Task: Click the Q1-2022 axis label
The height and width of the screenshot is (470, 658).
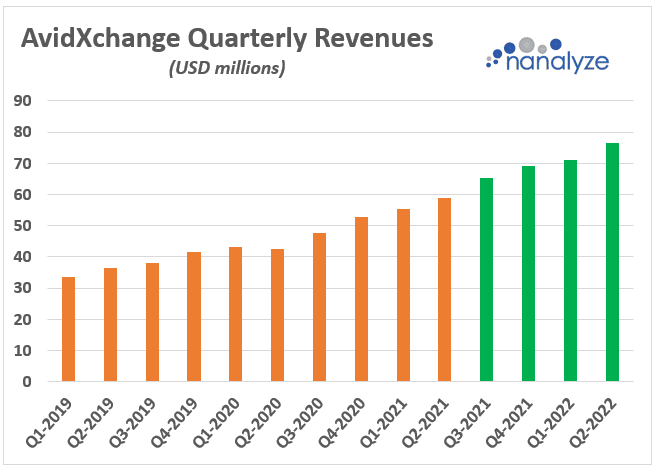Action: (x=551, y=422)
